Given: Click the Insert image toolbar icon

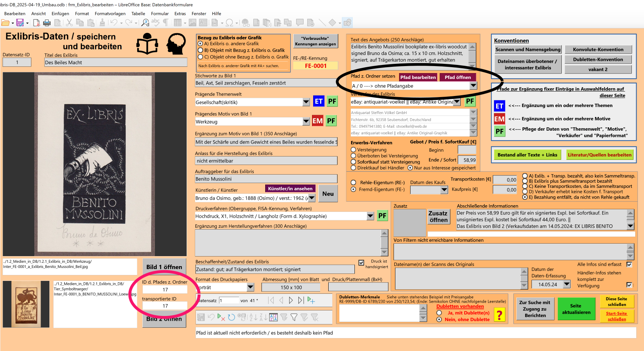Looking at the screenshot, I should tap(193, 23).
